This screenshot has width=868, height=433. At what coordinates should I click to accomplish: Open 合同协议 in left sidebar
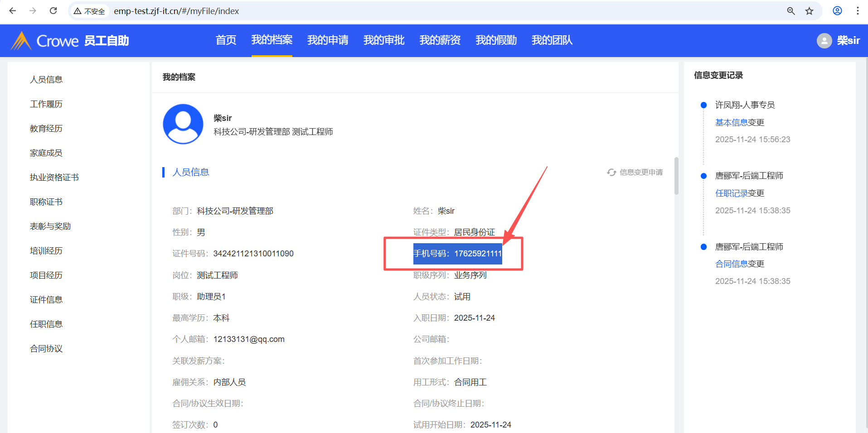click(x=46, y=349)
